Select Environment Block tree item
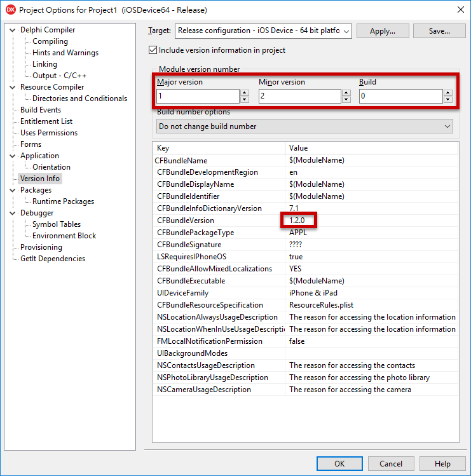 tap(64, 236)
